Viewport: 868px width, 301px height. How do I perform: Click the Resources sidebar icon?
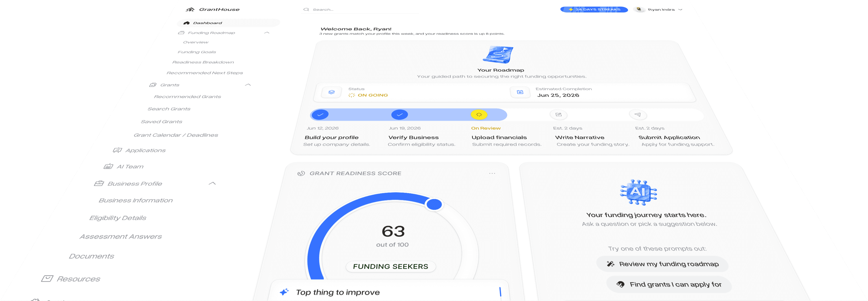click(x=47, y=279)
